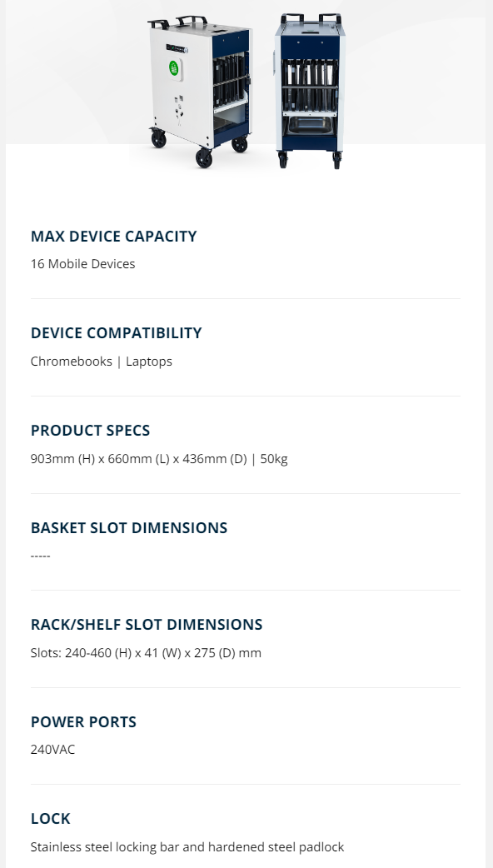This screenshot has width=493, height=868.
Task: Click the 240VAC power value
Action: (52, 750)
